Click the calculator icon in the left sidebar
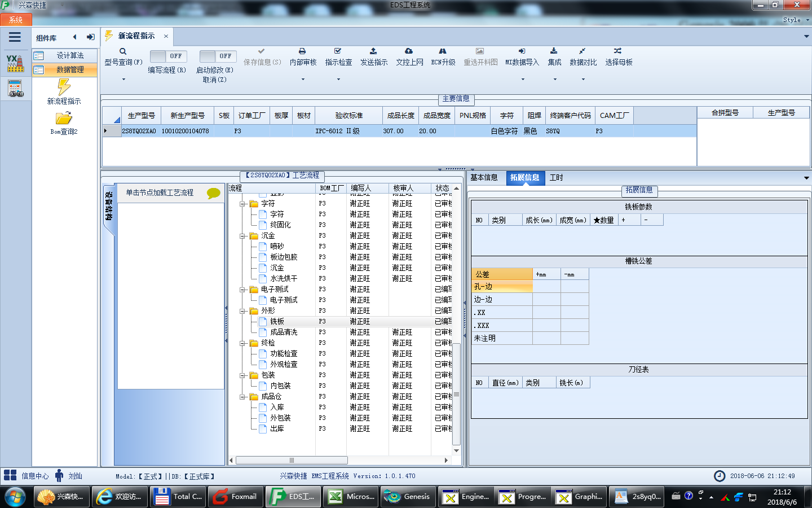The height and width of the screenshot is (508, 812). pos(15,89)
